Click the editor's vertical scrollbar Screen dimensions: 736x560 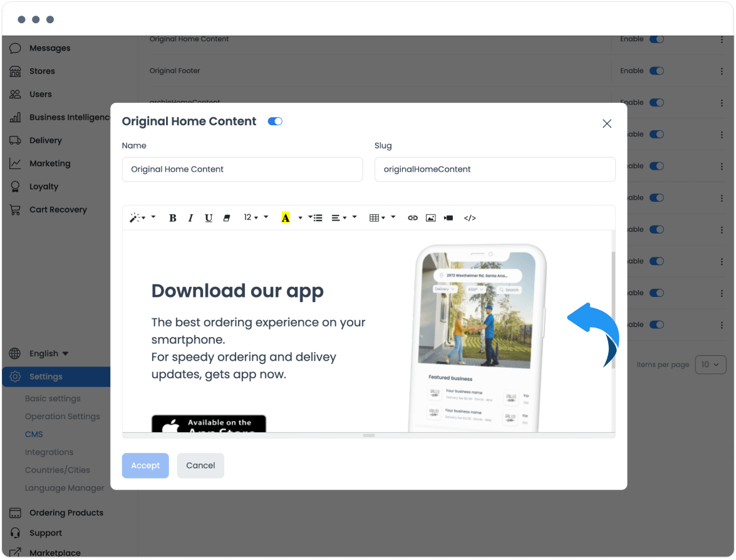click(613, 310)
